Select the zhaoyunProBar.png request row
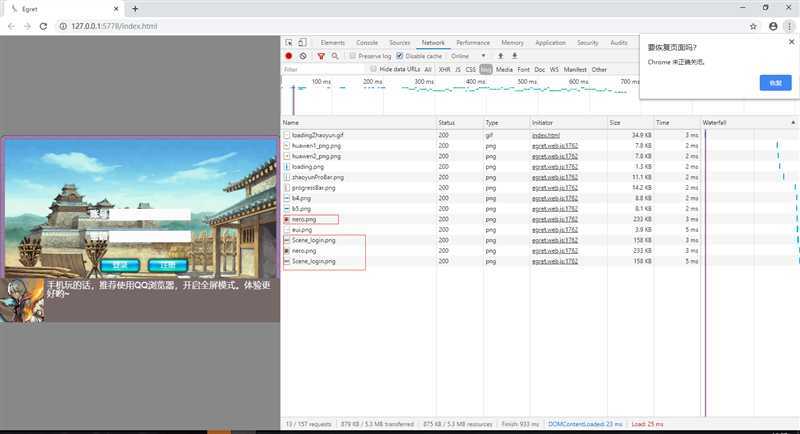 pos(491,177)
